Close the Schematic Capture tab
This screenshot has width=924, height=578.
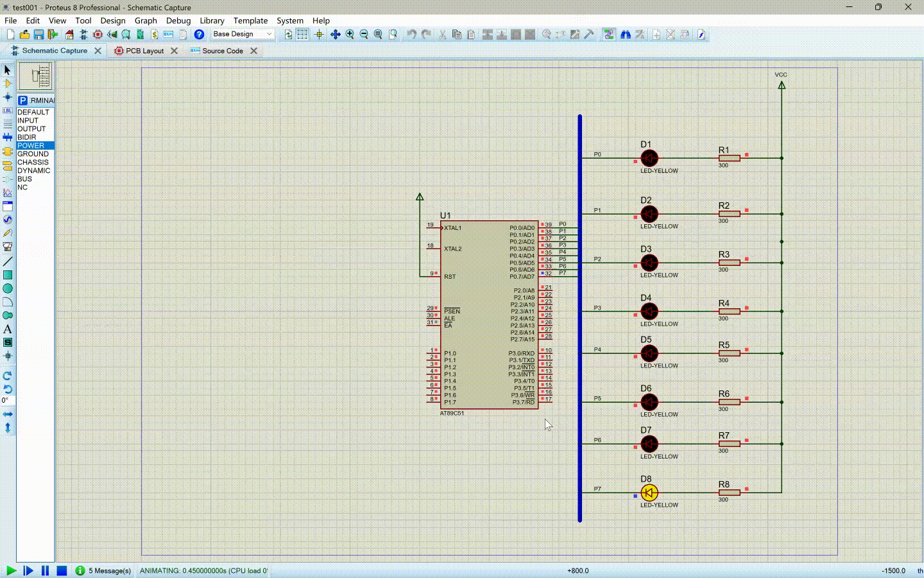click(x=98, y=51)
